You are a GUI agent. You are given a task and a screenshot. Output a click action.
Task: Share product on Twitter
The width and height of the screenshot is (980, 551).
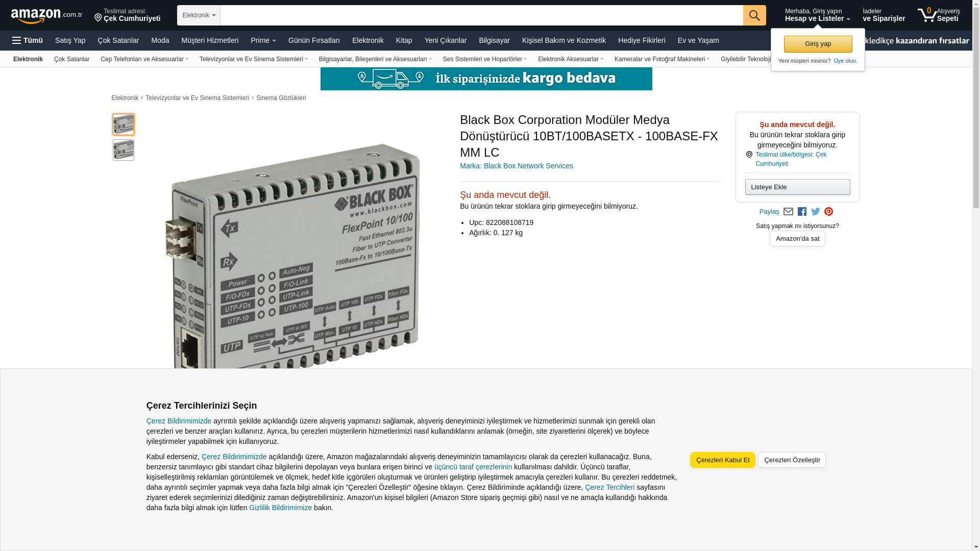[815, 212]
